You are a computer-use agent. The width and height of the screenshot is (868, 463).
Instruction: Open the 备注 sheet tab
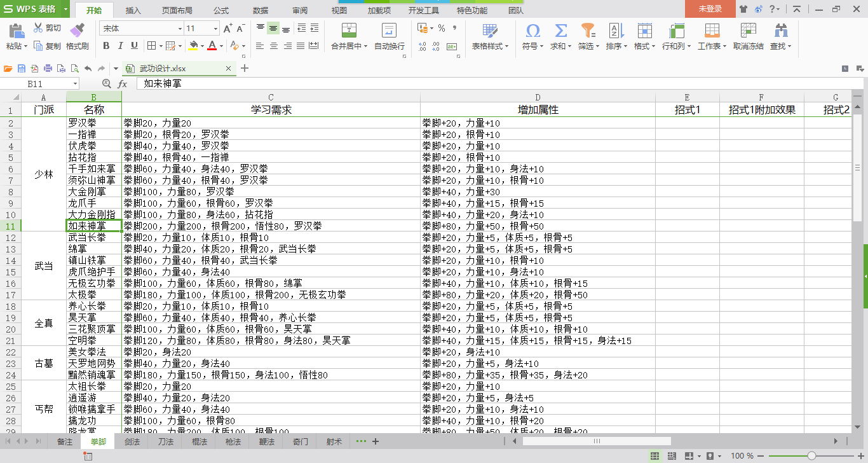[65, 441]
